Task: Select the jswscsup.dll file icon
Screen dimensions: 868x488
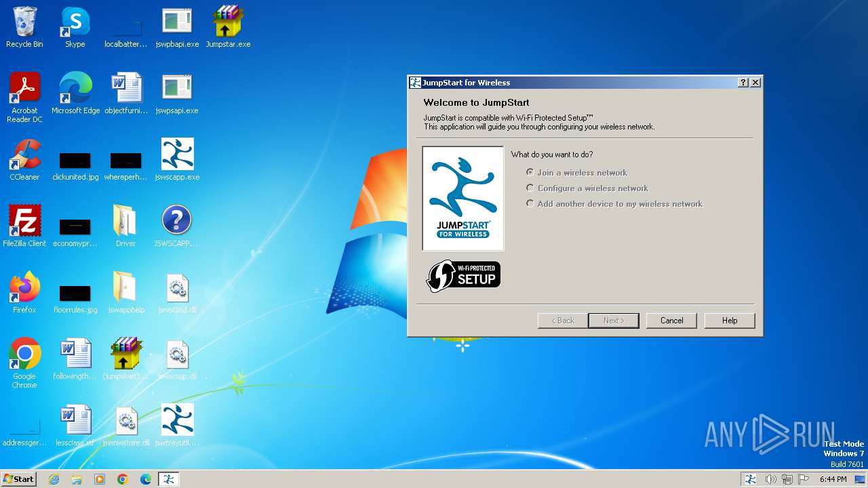Action: 177,359
